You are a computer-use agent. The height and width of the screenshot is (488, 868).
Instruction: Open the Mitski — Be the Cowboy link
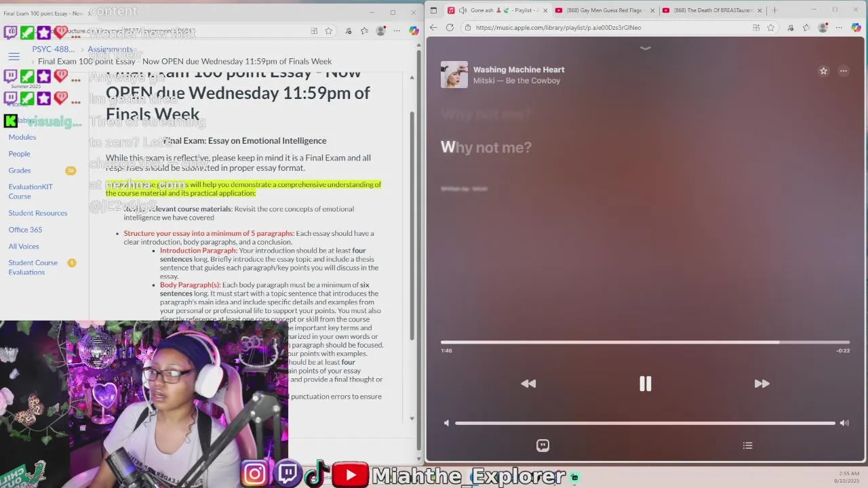pyautogui.click(x=517, y=81)
